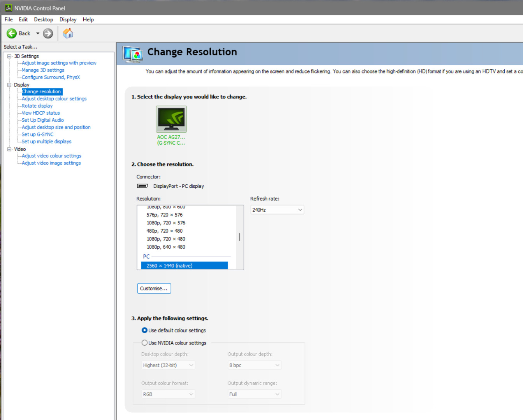Open the Home icon in toolbar
Screen dimensions: 523x420
click(68, 33)
